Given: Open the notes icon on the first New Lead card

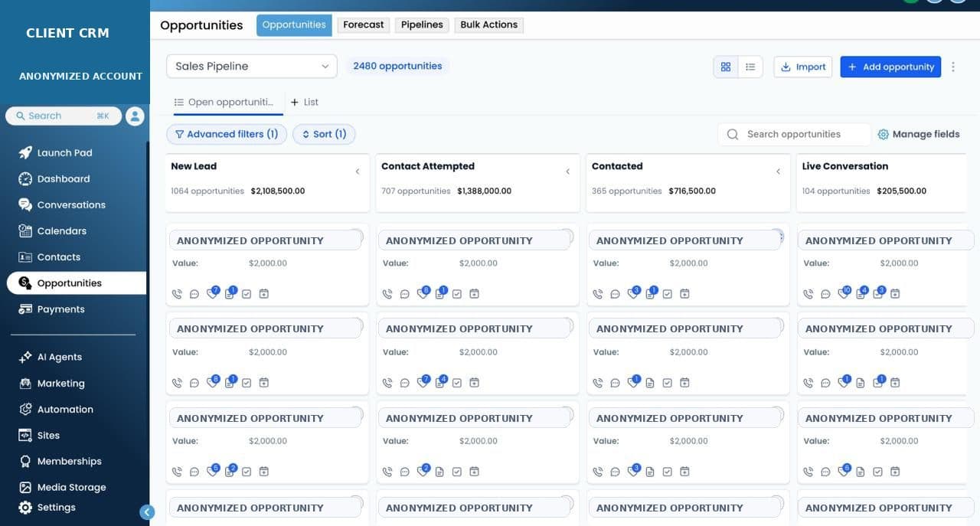Looking at the screenshot, I should 230,293.
